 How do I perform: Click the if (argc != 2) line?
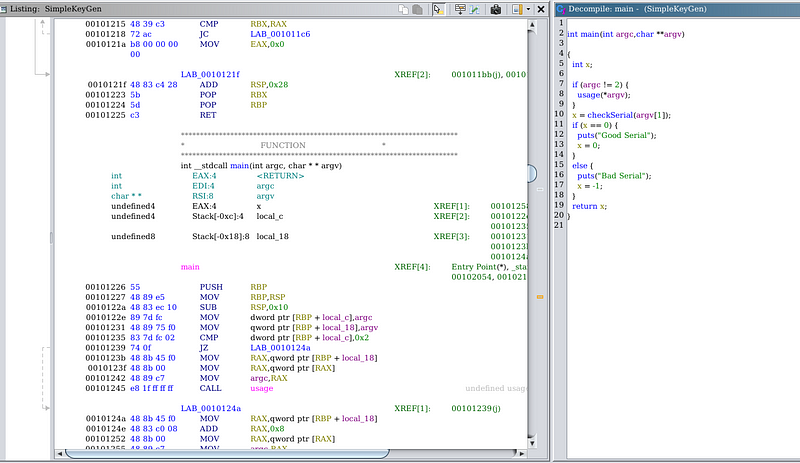601,85
